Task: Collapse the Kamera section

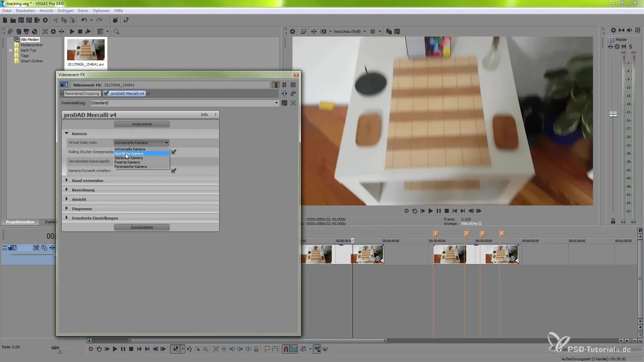Action: click(x=66, y=133)
